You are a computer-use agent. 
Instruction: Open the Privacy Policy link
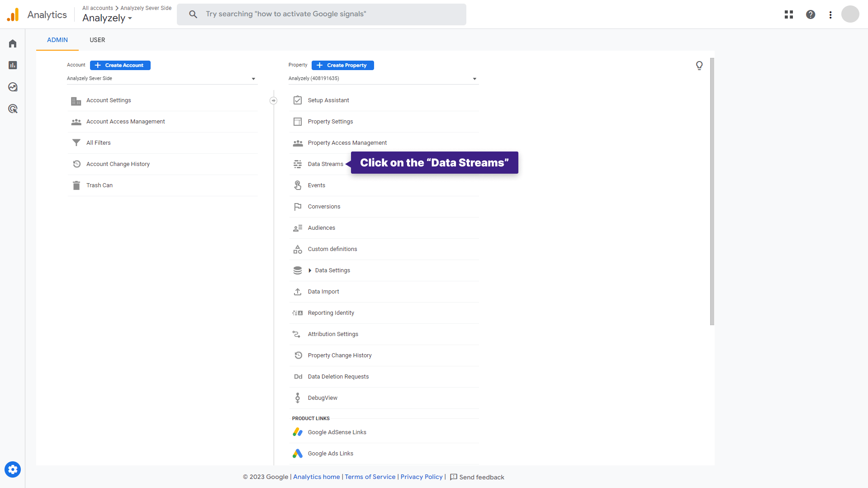[x=422, y=477]
